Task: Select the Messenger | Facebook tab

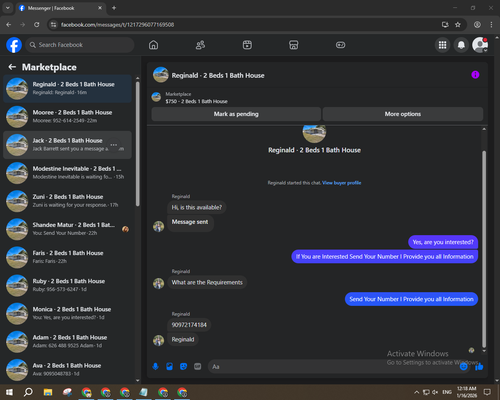Action: pos(60,8)
